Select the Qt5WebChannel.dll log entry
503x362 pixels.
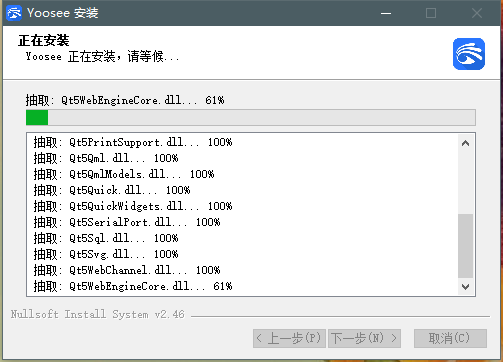point(127,270)
